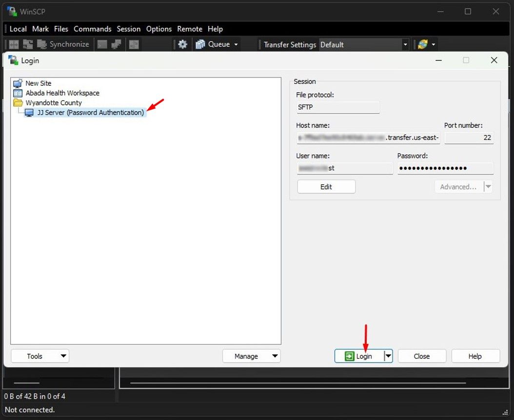This screenshot has height=420, width=514.
Task: Open the Manage dropdown button
Action: click(252, 356)
